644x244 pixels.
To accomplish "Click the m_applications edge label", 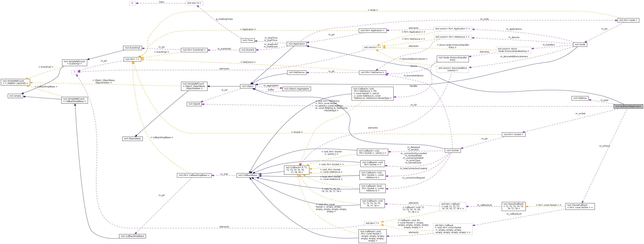I will (514, 29).
